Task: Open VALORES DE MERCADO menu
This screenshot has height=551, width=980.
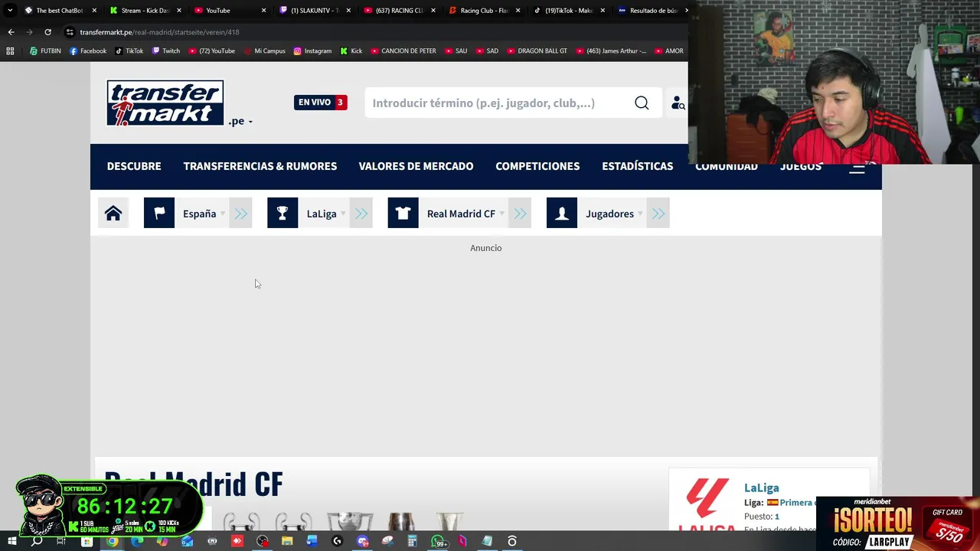Action: [x=416, y=166]
